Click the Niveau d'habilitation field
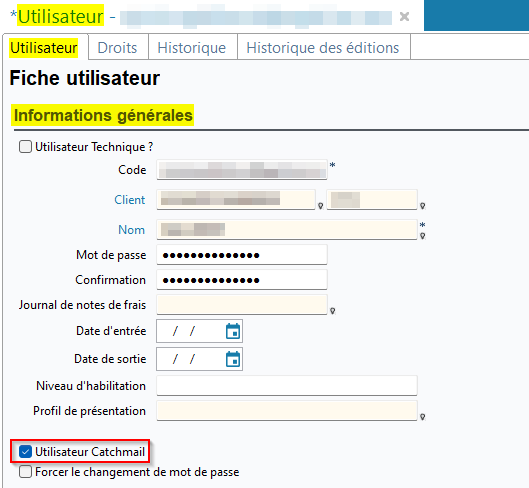529x488 pixels. point(287,385)
